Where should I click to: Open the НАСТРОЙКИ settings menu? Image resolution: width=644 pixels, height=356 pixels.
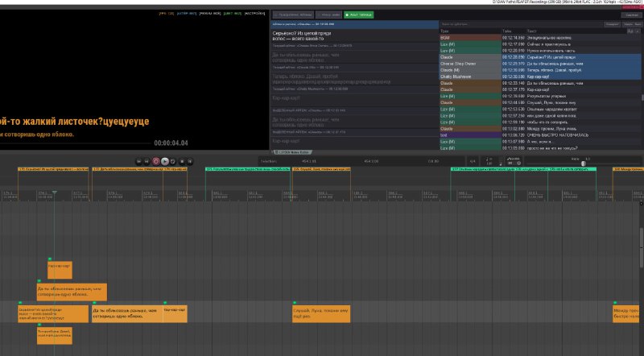[254, 14]
